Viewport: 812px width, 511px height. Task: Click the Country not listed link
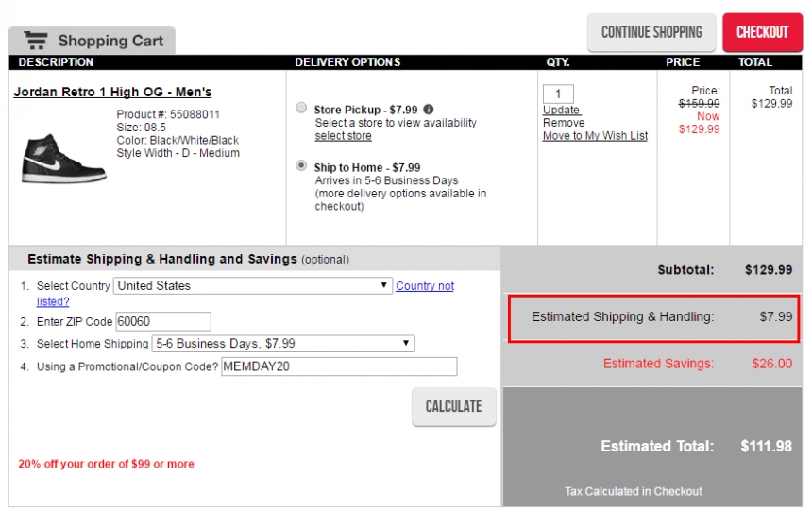click(425, 285)
